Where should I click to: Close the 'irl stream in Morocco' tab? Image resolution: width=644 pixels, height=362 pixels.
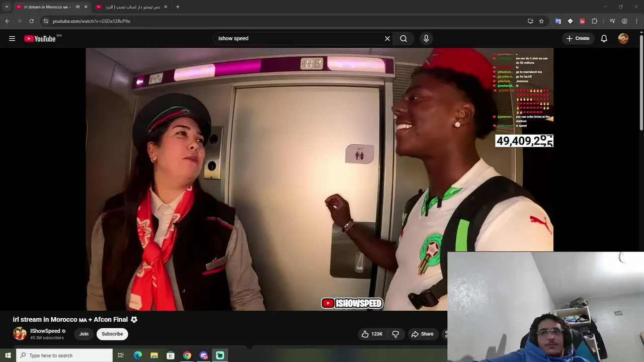(x=86, y=7)
